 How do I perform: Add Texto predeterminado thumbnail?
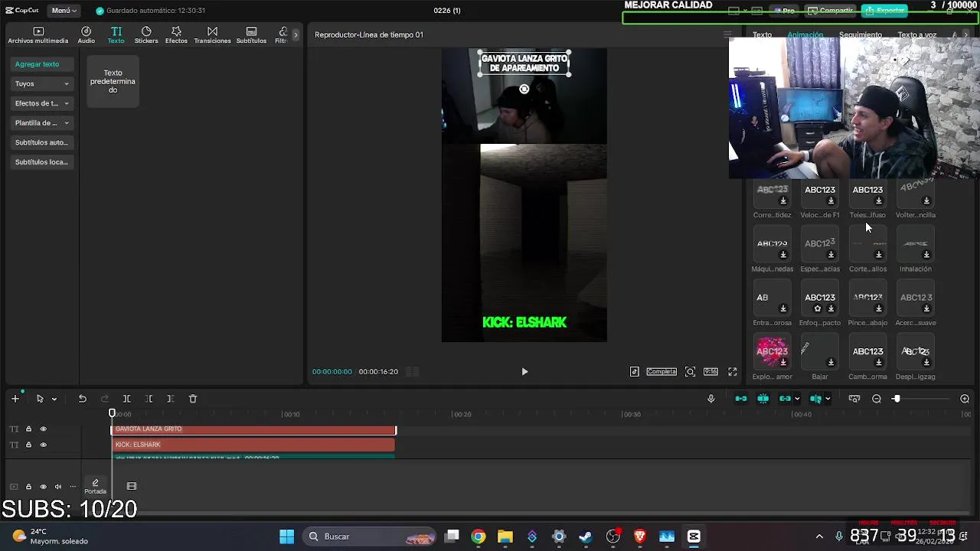(113, 81)
